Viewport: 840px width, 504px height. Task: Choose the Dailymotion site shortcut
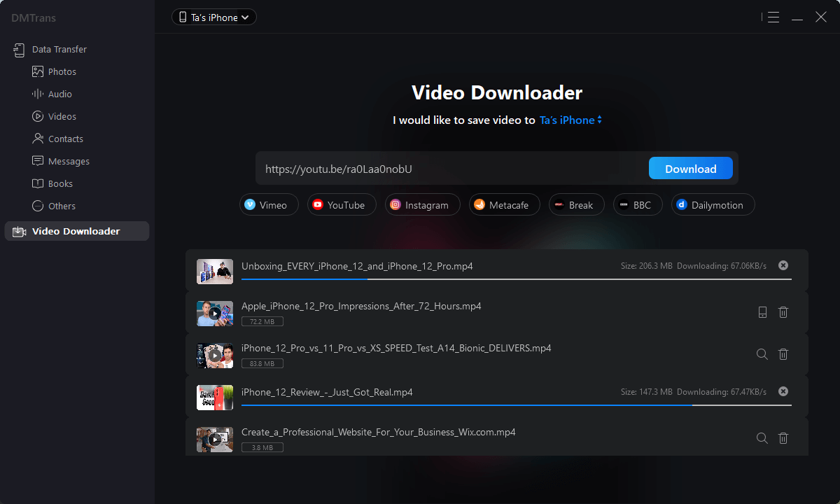coord(712,205)
